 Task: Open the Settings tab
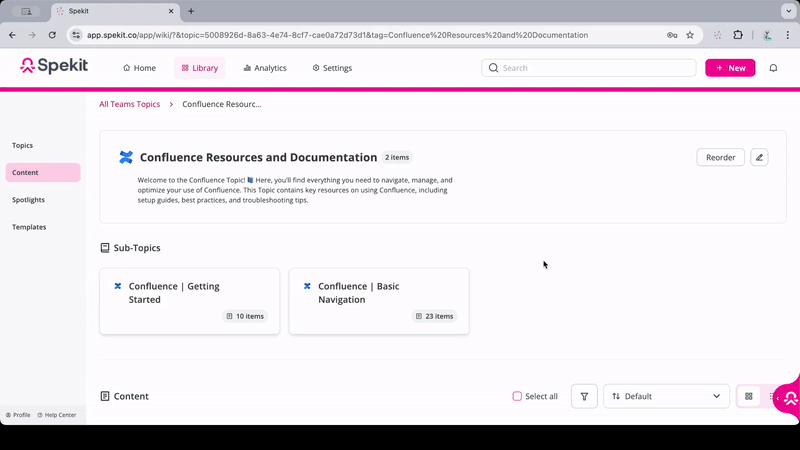pos(332,68)
